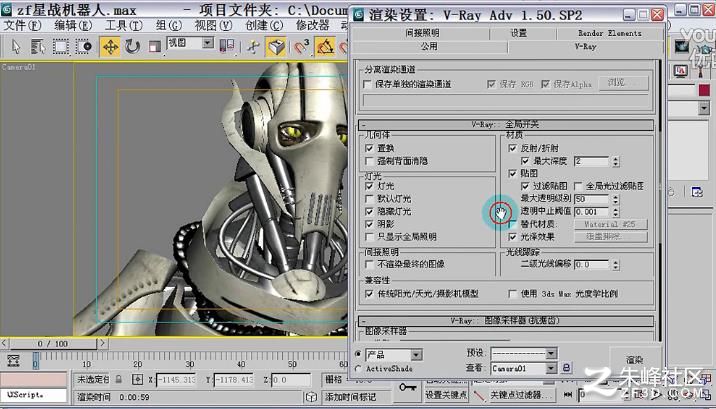Click the right arrow of the time slider
716x409 pixels.
(102, 343)
